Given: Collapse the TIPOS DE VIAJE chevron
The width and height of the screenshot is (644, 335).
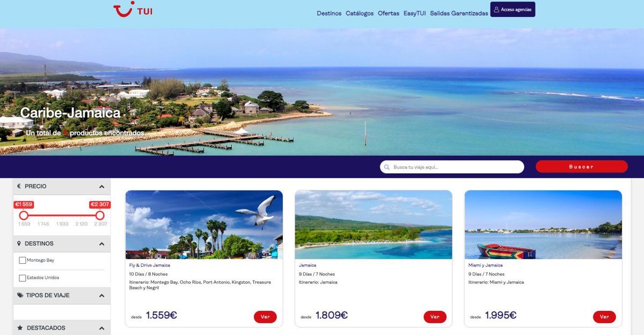Looking at the screenshot, I should [101, 295].
